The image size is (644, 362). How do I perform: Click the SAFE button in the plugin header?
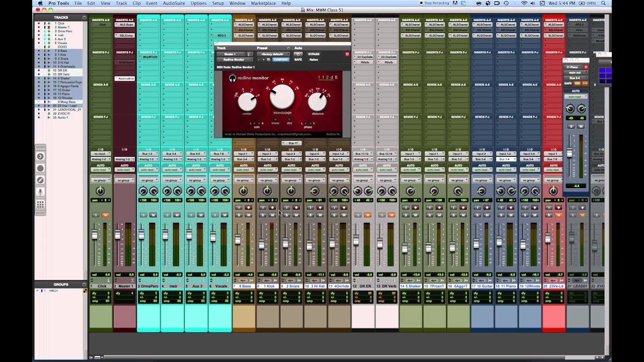click(298, 59)
